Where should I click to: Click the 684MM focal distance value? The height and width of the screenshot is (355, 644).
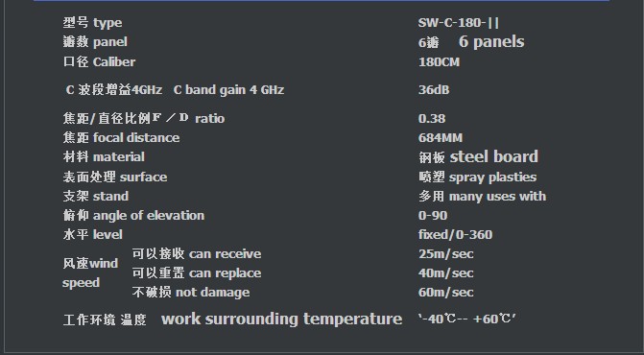tap(441, 138)
